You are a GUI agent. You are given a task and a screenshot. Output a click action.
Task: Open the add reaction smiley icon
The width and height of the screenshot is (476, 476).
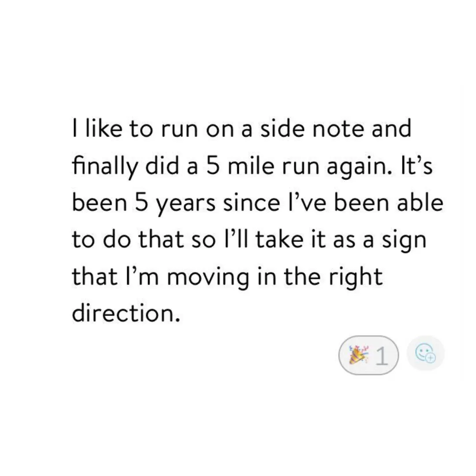pyautogui.click(x=425, y=353)
